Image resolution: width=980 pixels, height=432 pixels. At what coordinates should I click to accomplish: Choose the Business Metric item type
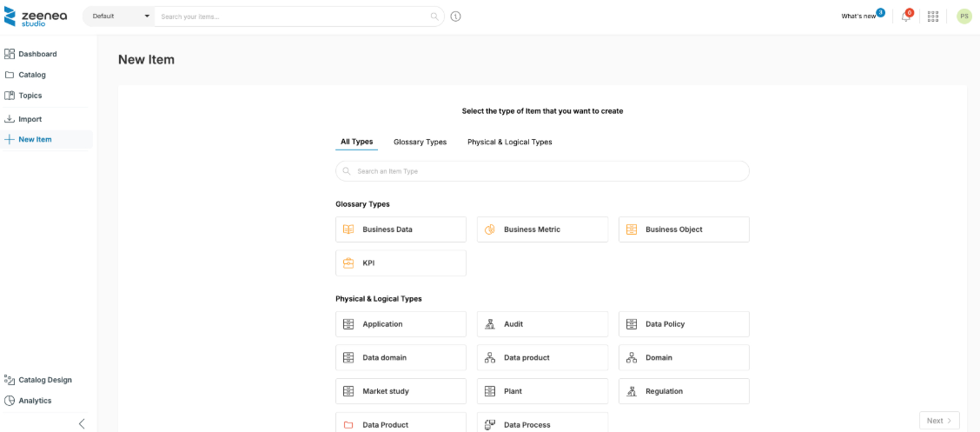542,229
